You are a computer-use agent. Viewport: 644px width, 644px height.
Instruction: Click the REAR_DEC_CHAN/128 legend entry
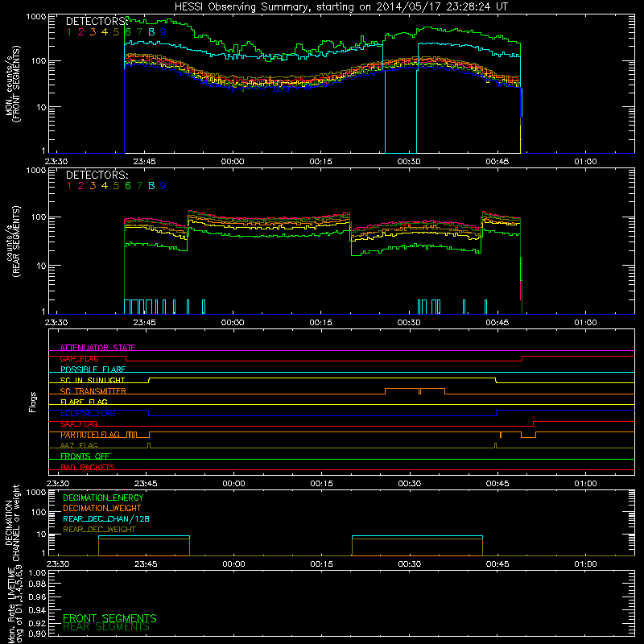(106, 518)
